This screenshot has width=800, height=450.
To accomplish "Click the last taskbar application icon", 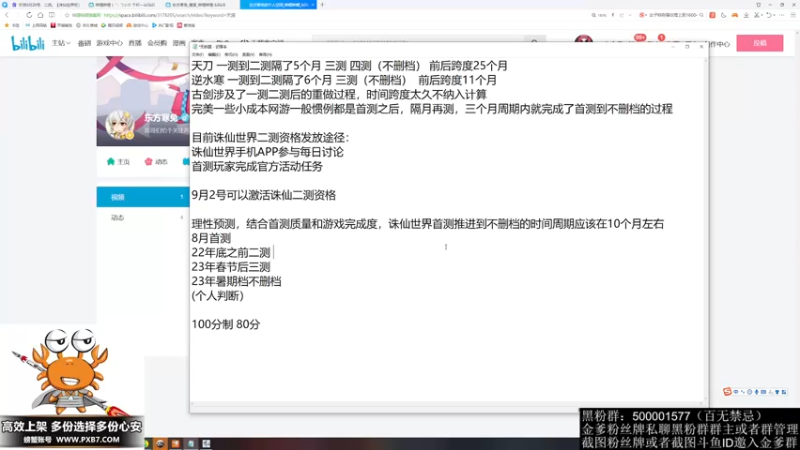I will [x=206, y=444].
